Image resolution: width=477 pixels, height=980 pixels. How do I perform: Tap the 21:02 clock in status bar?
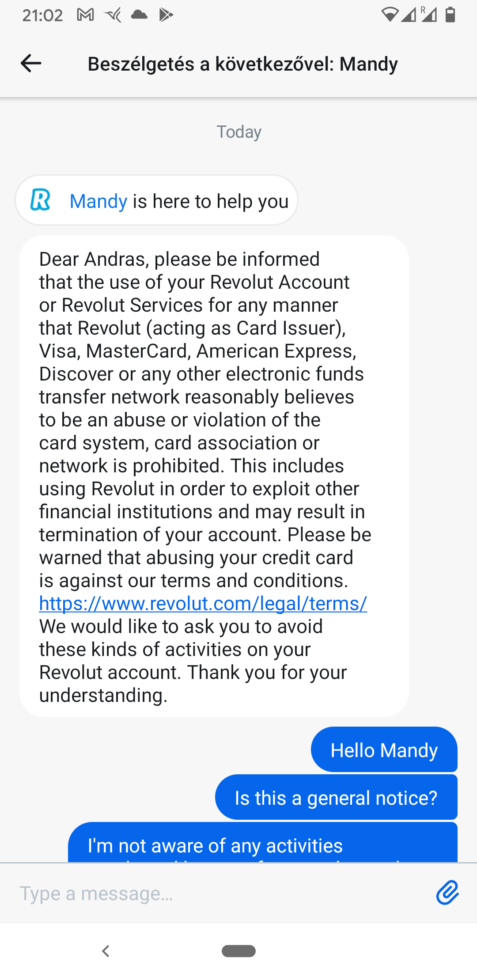[x=42, y=15]
